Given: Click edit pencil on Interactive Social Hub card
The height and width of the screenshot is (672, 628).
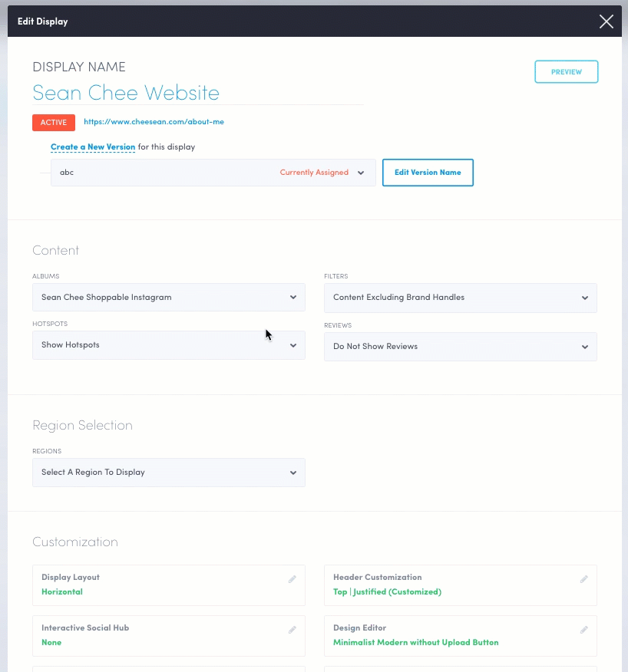Looking at the screenshot, I should coord(292,630).
